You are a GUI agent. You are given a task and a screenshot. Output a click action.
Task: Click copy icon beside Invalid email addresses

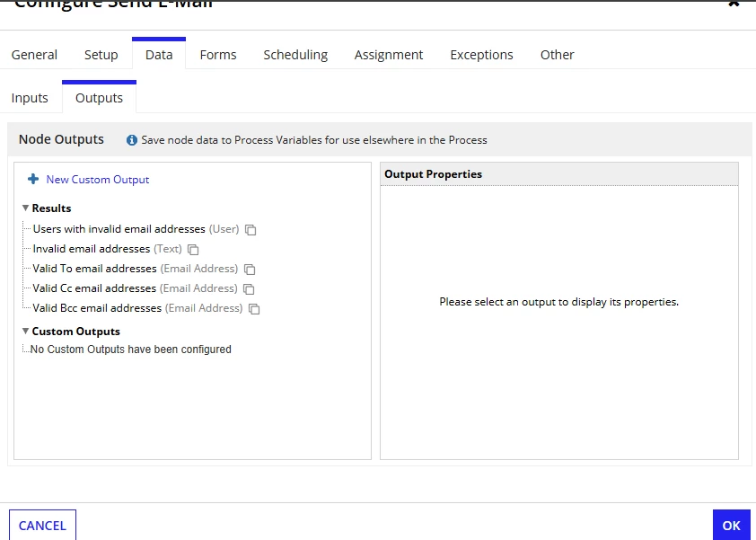coord(193,250)
